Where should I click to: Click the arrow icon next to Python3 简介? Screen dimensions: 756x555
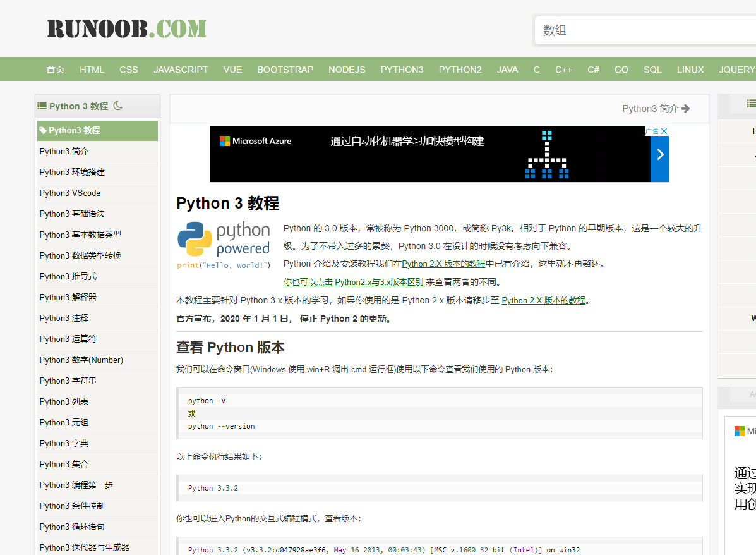(685, 109)
